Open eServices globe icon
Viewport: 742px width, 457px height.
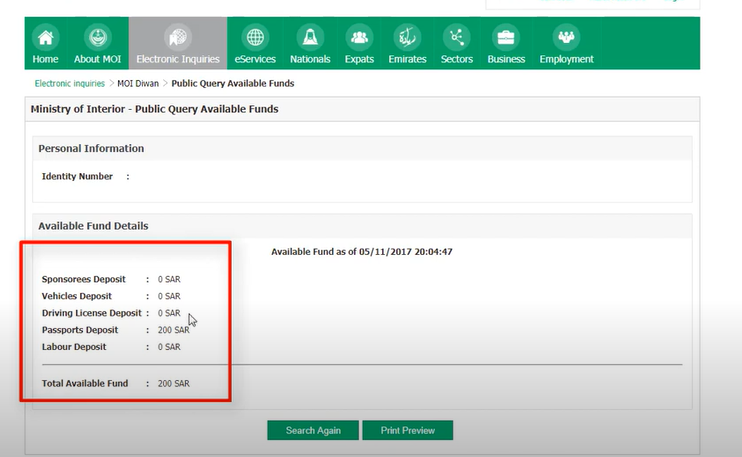click(x=255, y=37)
